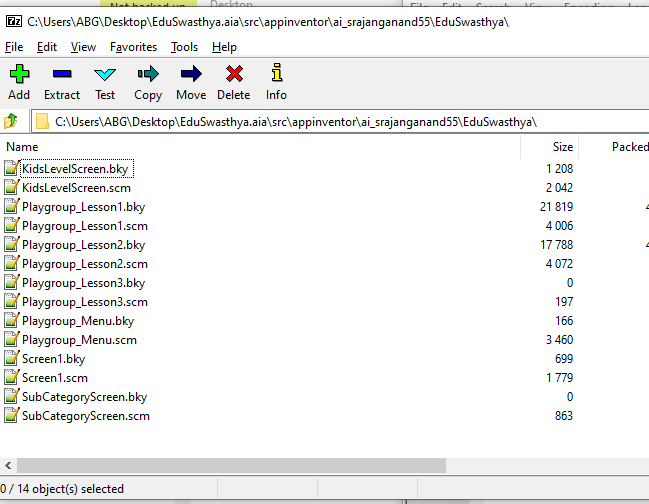This screenshot has width=649, height=504.
Task: Sort files by Size column
Action: 563,147
